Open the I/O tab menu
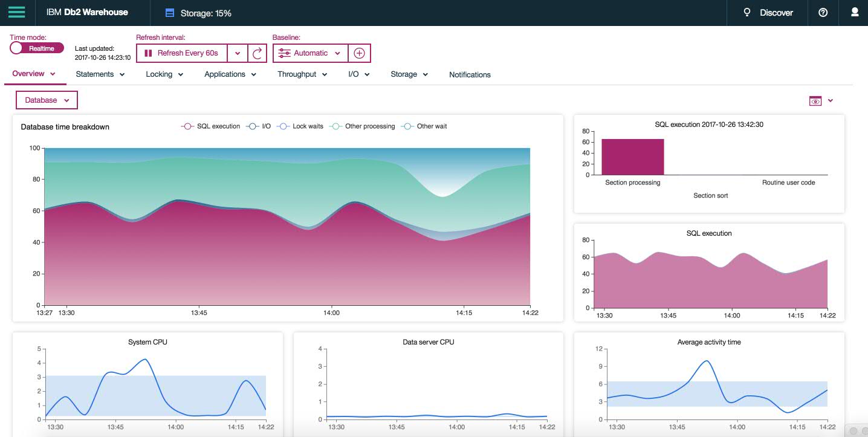Viewport: 868px width, 437px height. pos(359,74)
